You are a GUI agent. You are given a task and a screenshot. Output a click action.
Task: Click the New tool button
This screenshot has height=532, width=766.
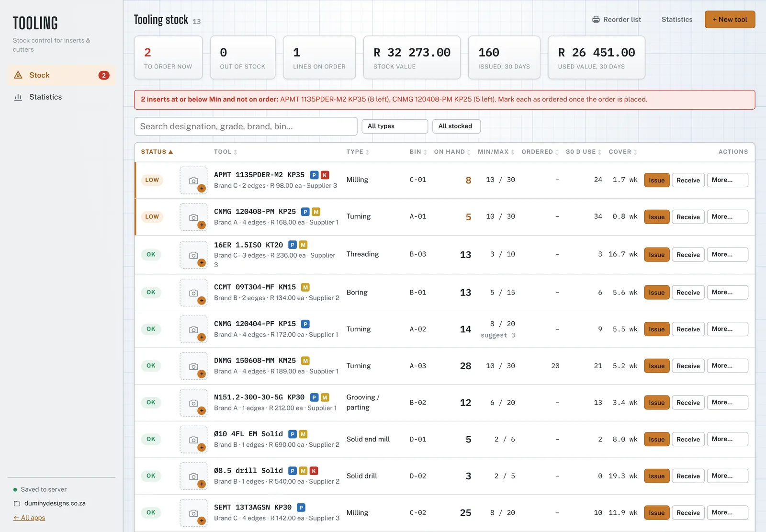tap(730, 20)
